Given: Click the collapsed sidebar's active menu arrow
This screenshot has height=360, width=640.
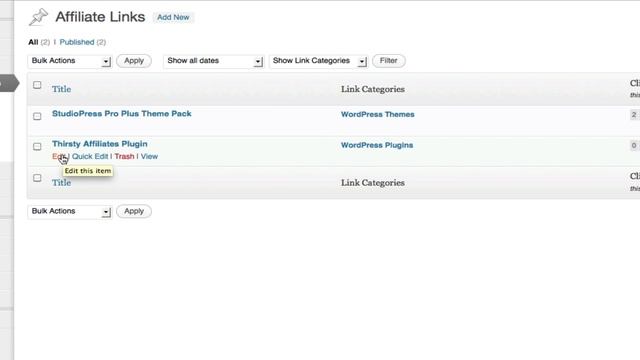Looking at the screenshot, I should 9,83.
